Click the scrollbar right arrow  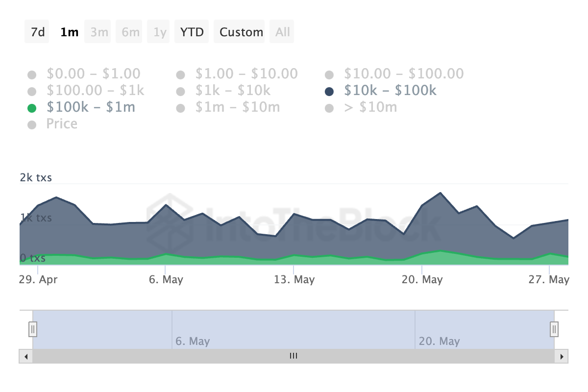point(562,356)
